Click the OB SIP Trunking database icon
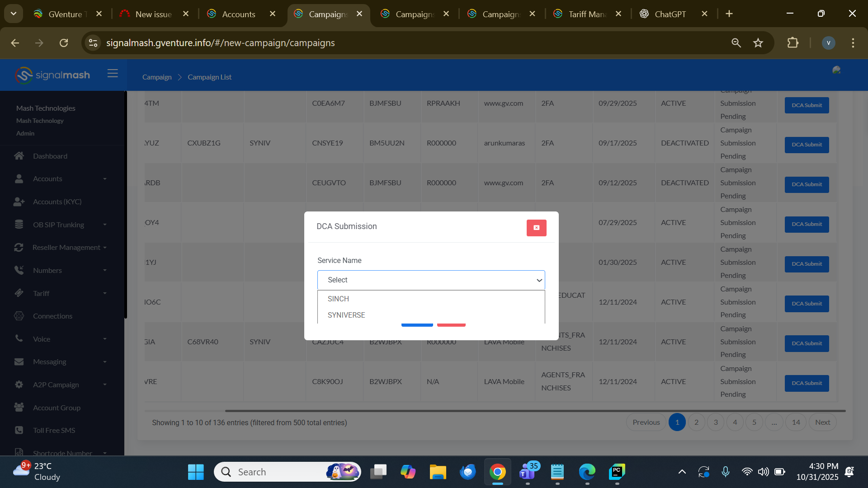 tap(19, 225)
